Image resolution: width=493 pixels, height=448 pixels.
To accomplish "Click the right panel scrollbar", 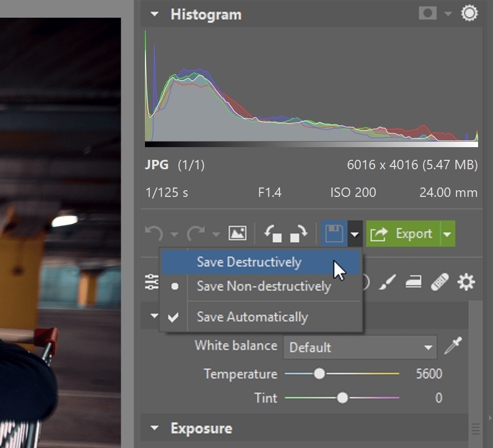I will (475, 374).
